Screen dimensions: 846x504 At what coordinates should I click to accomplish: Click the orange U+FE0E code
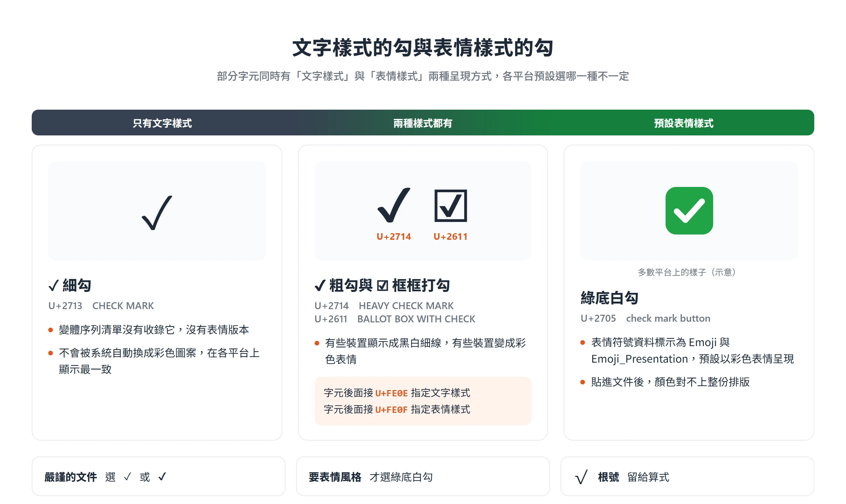click(391, 393)
